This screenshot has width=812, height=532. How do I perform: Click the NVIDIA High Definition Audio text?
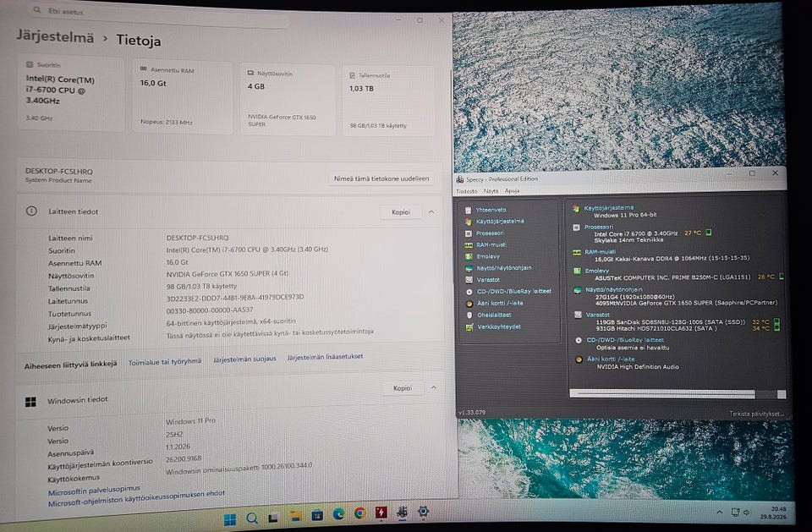(638, 367)
